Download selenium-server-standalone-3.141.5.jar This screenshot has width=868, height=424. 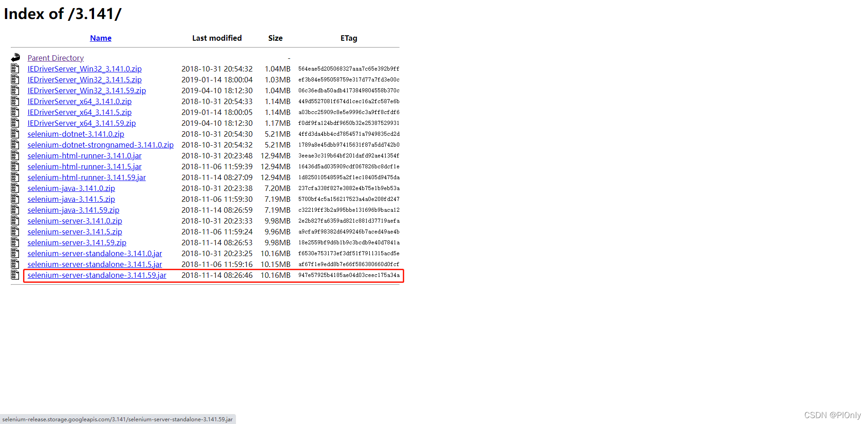95,264
